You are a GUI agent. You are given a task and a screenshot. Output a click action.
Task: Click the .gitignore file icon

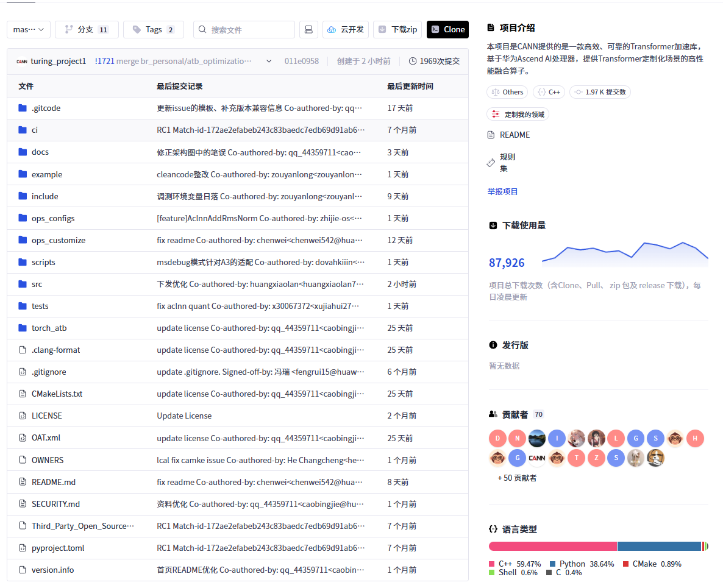coord(23,372)
